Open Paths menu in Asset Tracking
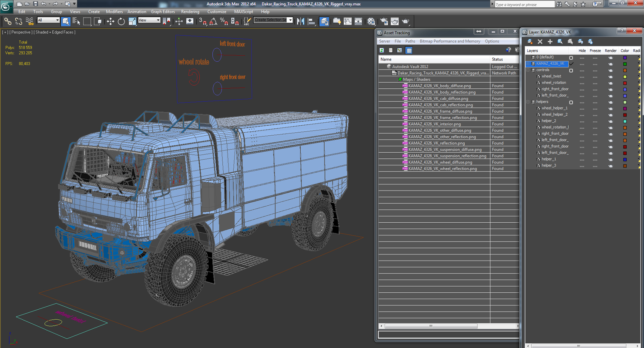Image resolution: width=644 pixels, height=348 pixels. coord(410,41)
